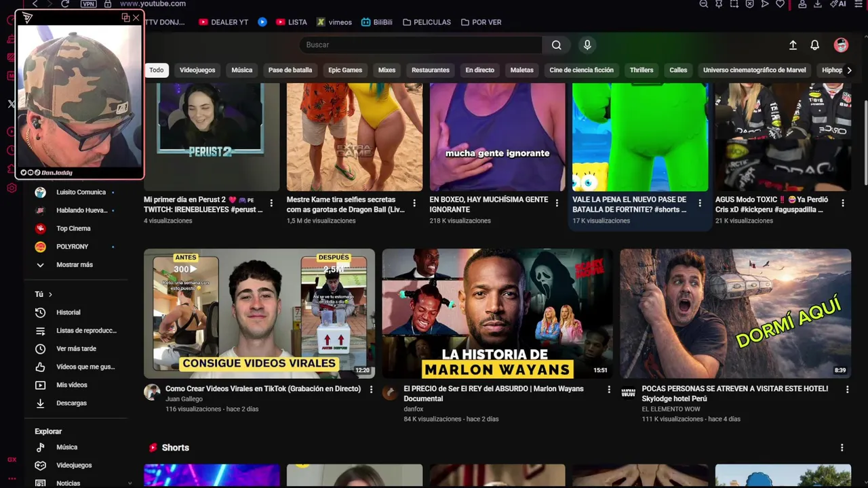Show more filter chips with arrow
Image resolution: width=868 pixels, height=488 pixels.
[849, 70]
